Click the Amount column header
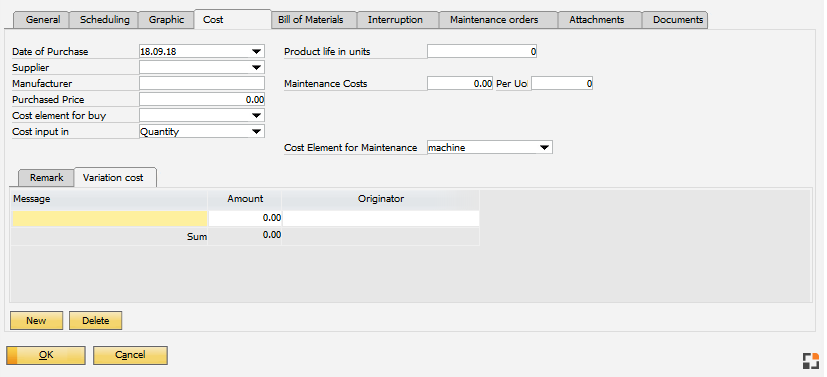This screenshot has width=827, height=377. pos(245,199)
